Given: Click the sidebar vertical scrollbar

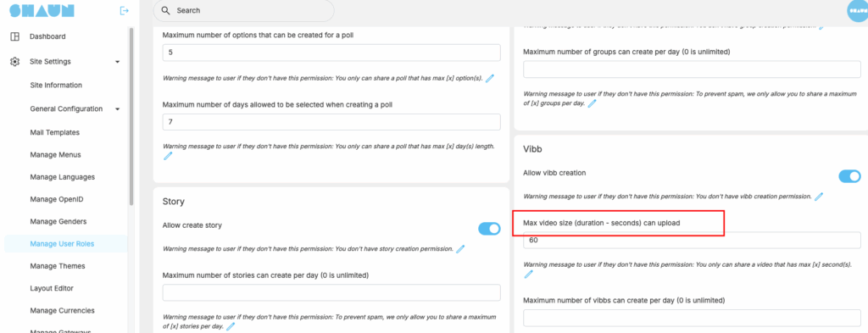Looking at the screenshot, I should tap(131, 116).
